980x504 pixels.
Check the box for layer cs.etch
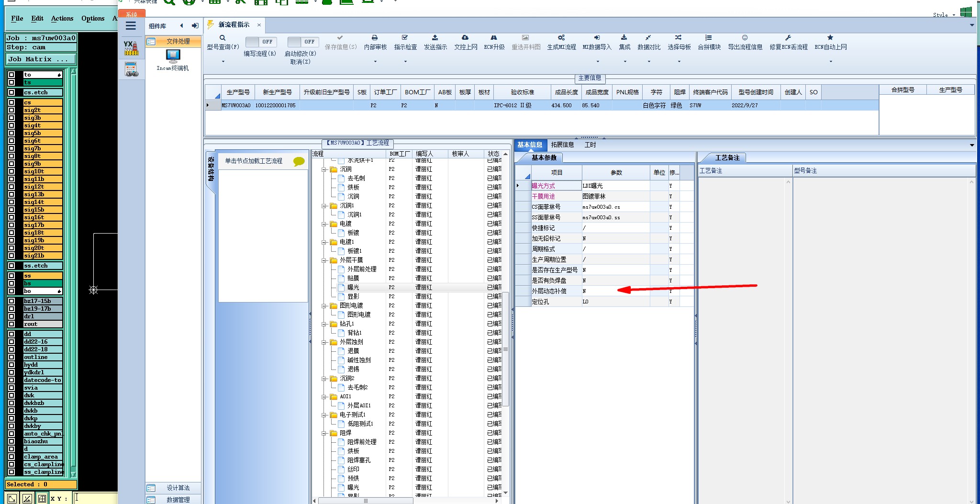point(11,92)
